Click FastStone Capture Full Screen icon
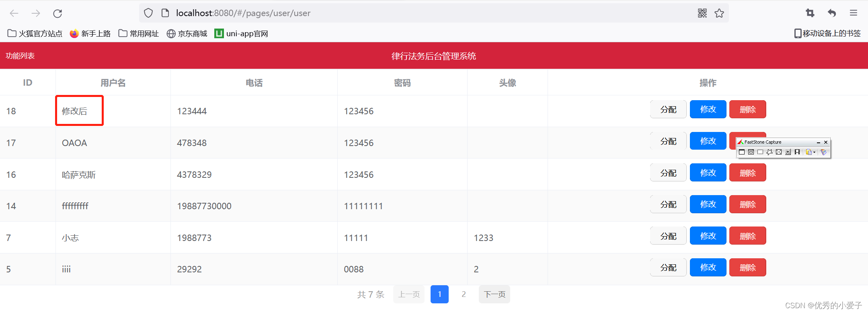868x313 pixels. (779, 152)
